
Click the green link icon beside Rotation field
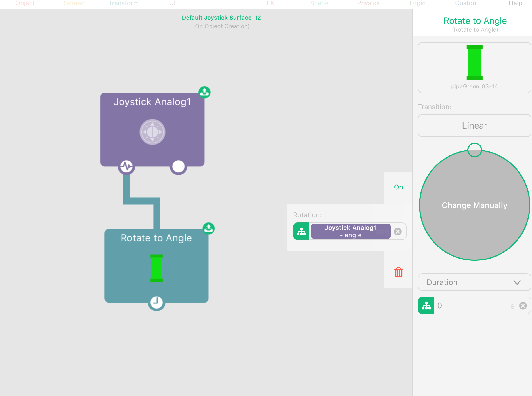301,232
